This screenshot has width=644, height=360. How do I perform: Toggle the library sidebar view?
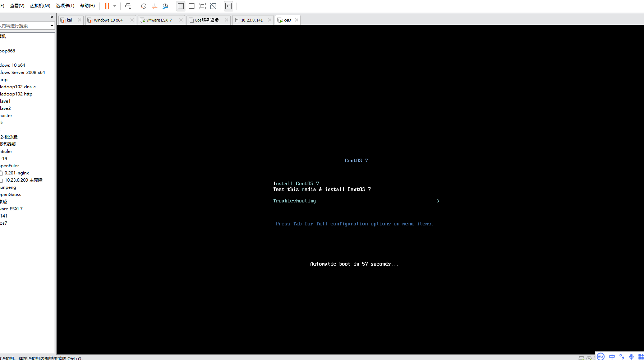pos(181,6)
